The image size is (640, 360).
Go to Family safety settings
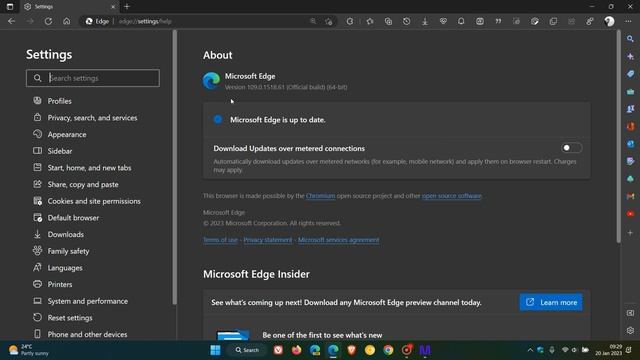pyautogui.click(x=68, y=251)
